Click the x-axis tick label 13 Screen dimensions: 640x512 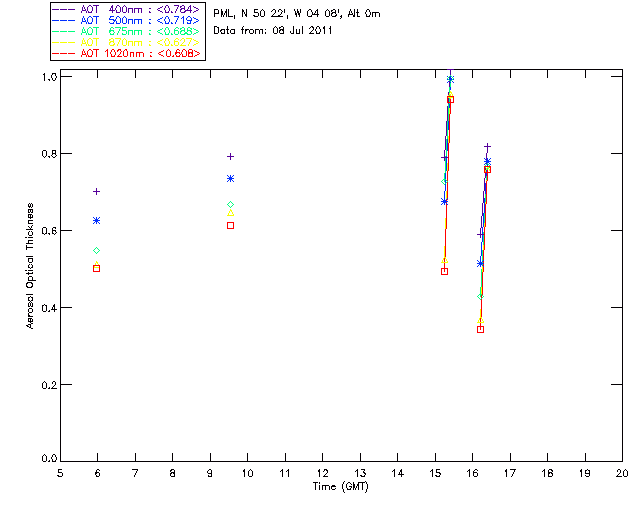(360, 473)
